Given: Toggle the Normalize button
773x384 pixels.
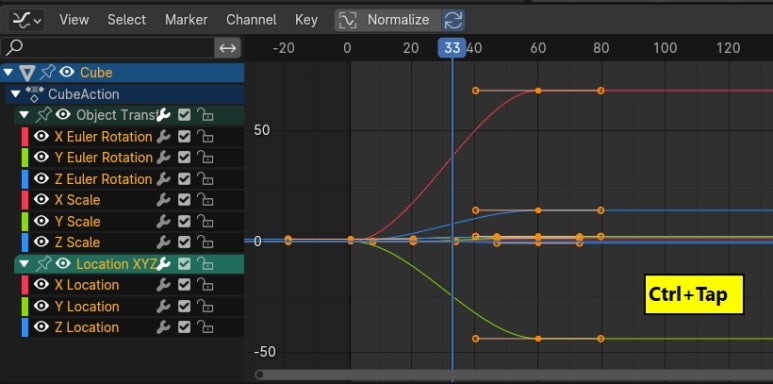Looking at the screenshot, I should (387, 20).
